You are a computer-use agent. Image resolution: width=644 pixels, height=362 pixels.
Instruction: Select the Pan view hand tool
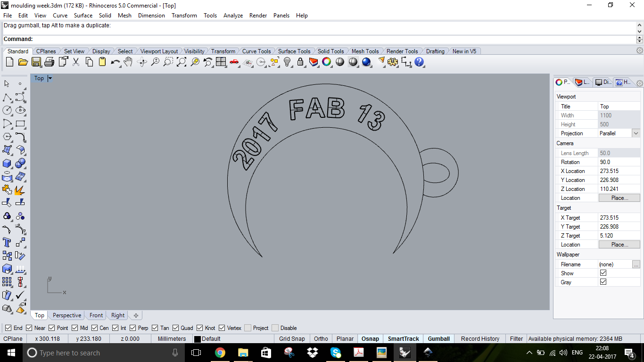128,62
